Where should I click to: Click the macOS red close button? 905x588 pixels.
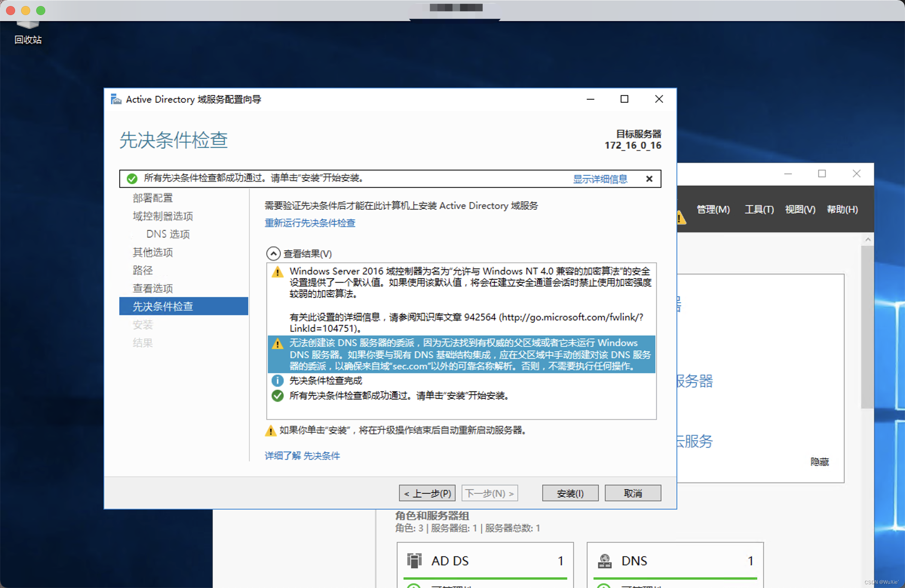(11, 11)
